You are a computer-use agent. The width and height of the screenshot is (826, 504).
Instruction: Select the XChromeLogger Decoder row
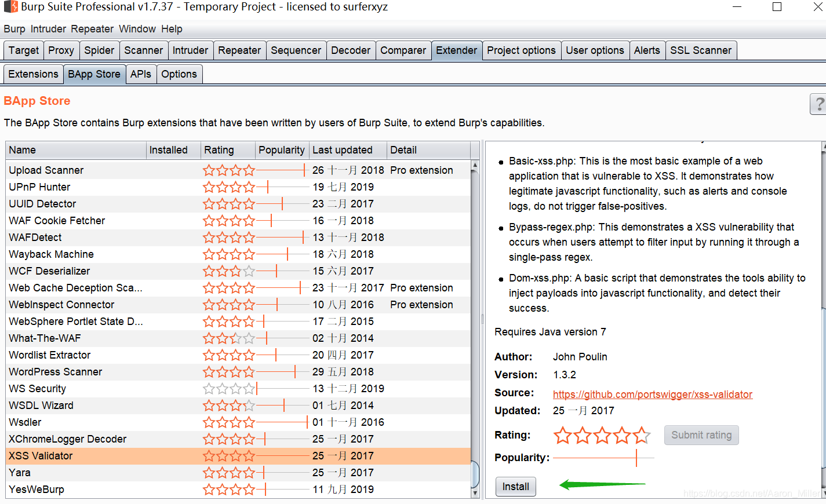point(238,439)
